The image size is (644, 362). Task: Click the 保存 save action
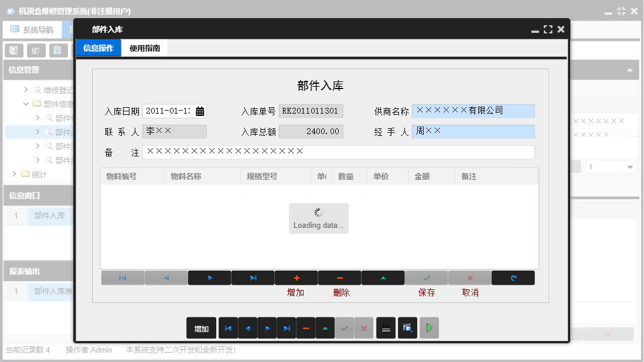(x=426, y=277)
